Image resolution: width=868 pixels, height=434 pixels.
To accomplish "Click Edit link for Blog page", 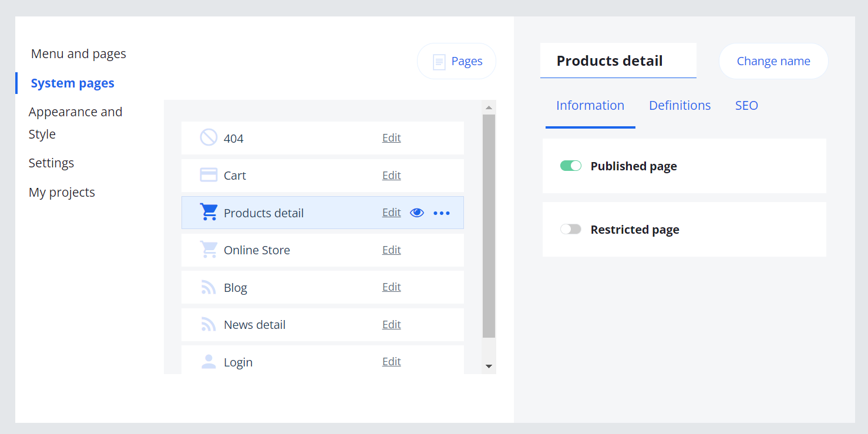I will tap(392, 287).
